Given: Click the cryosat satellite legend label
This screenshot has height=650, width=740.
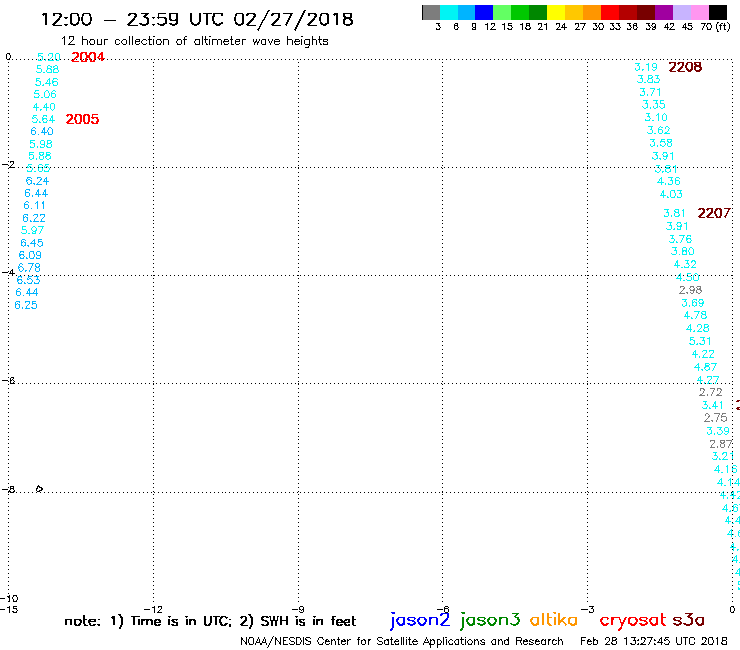Looking at the screenshot, I should (633, 620).
